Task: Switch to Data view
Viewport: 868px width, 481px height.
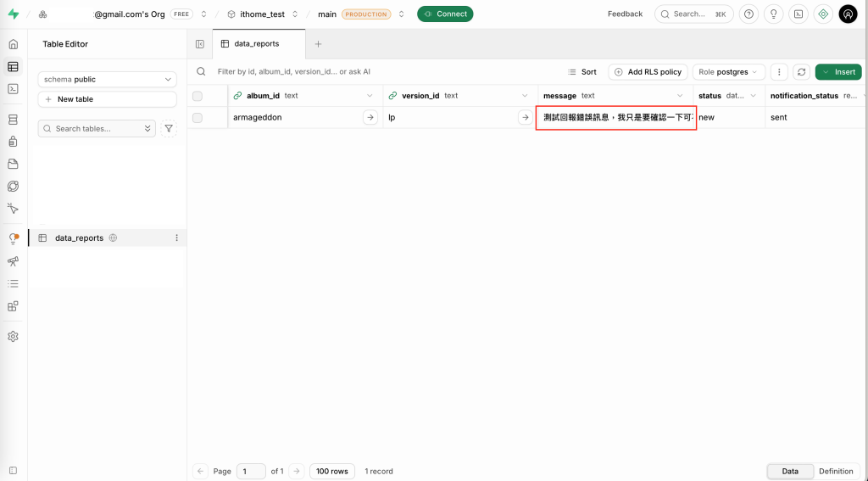Action: pos(790,472)
